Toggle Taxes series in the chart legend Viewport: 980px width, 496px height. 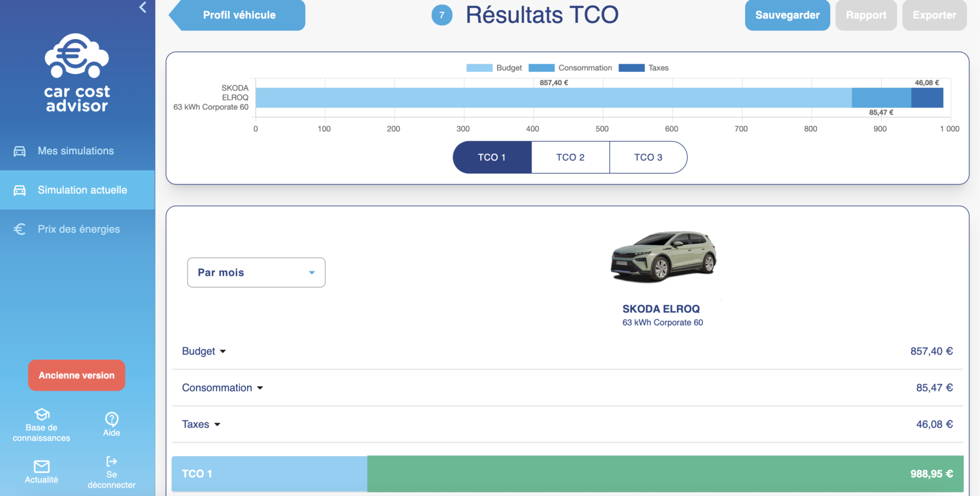(644, 68)
